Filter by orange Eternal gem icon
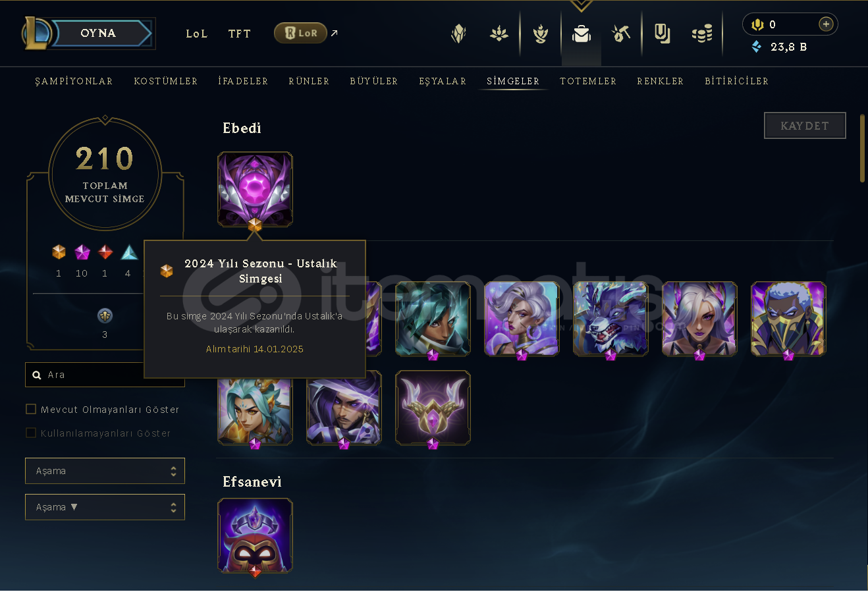Screen dimensions: 868x594 (59, 252)
